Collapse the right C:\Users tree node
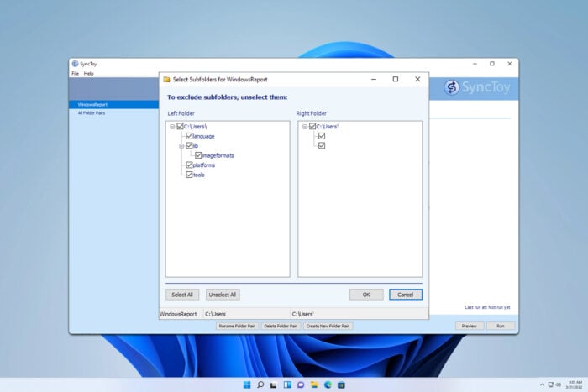Viewport: 588px width, 392px height. (x=305, y=127)
